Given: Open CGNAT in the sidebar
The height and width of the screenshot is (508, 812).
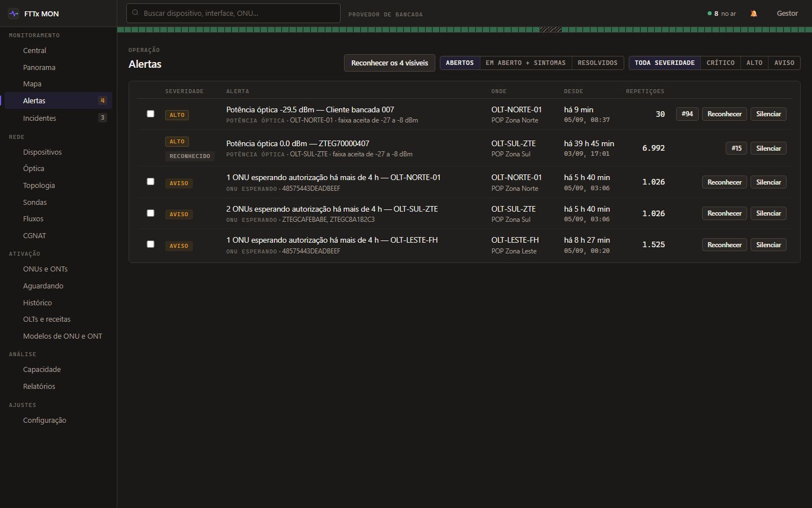Looking at the screenshot, I should point(58,235).
